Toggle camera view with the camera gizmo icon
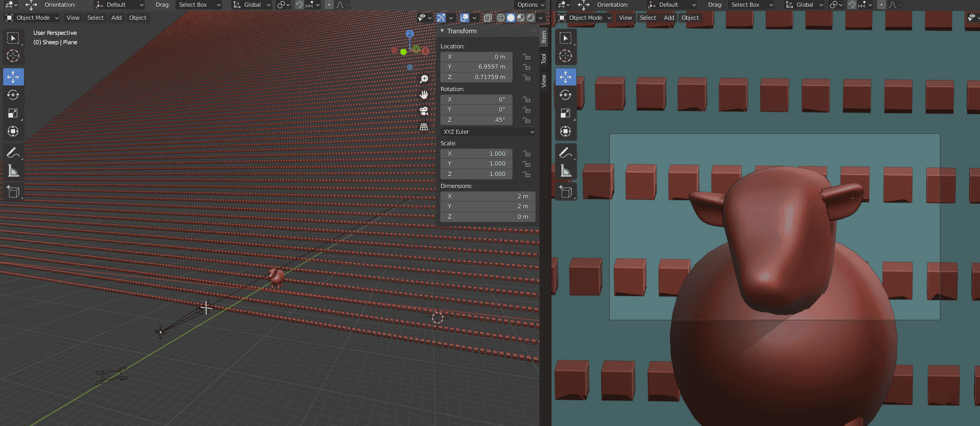 (424, 111)
